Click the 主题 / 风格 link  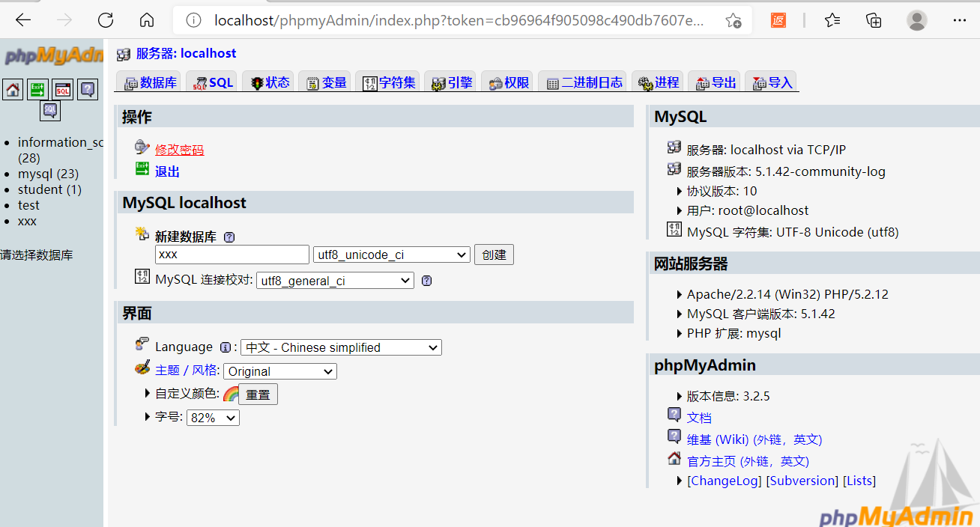(x=187, y=370)
